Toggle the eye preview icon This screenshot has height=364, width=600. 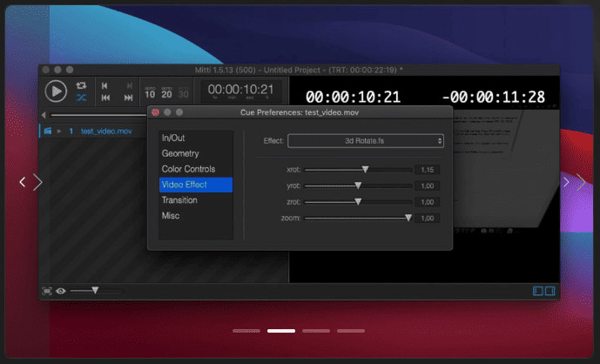pos(60,291)
